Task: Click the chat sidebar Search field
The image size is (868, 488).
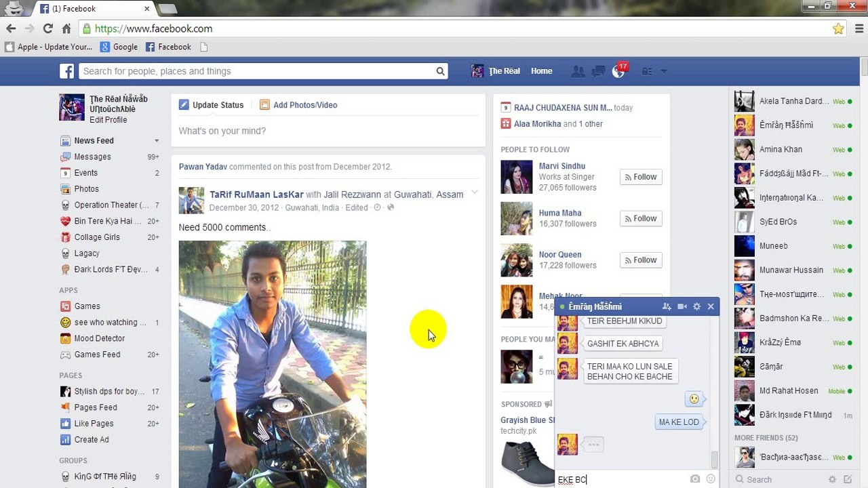Action: click(780, 479)
